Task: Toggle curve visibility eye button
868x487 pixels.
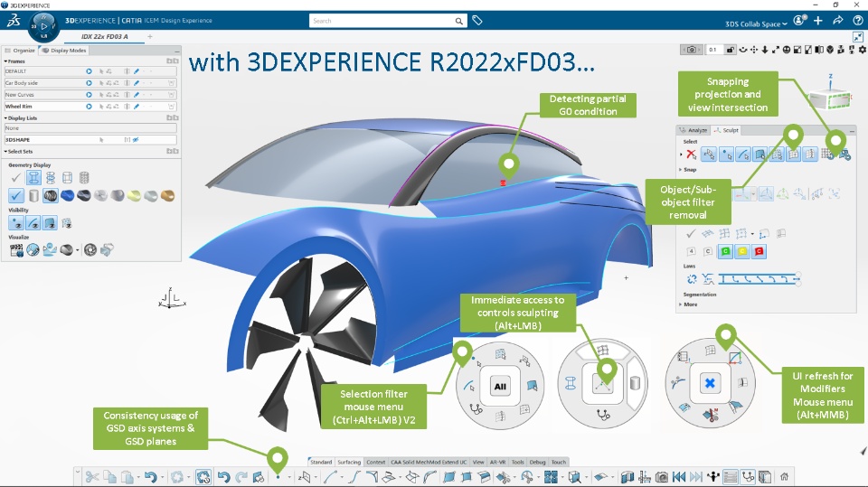Action: 33,223
